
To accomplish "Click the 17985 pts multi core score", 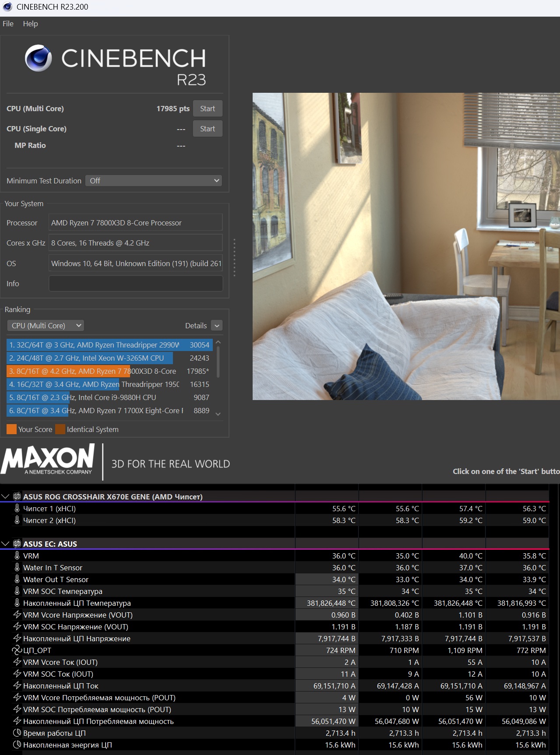I will (x=173, y=109).
